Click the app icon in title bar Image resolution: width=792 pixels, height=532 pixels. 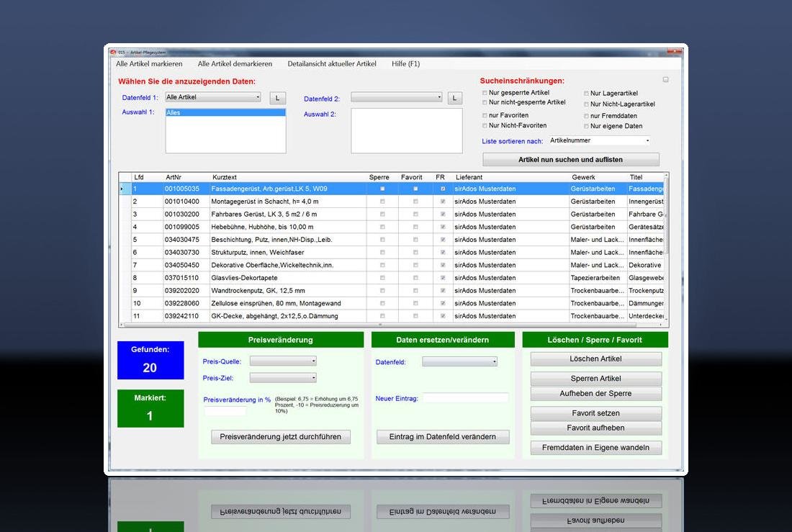pyautogui.click(x=112, y=52)
